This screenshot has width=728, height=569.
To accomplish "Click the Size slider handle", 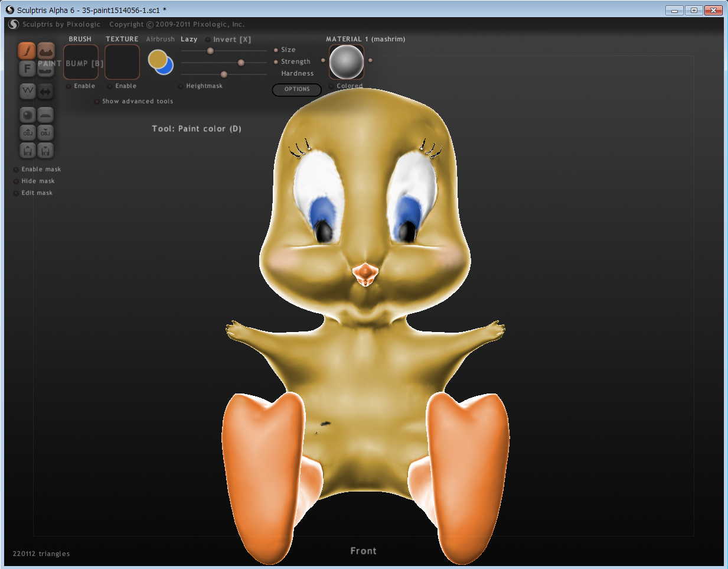I will coord(210,51).
